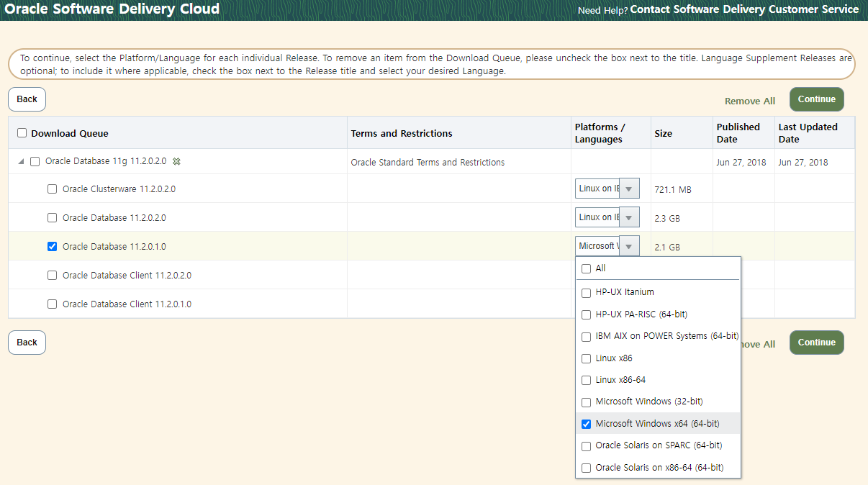868x485 pixels.
Task: Click the top Continue button
Action: pos(817,99)
